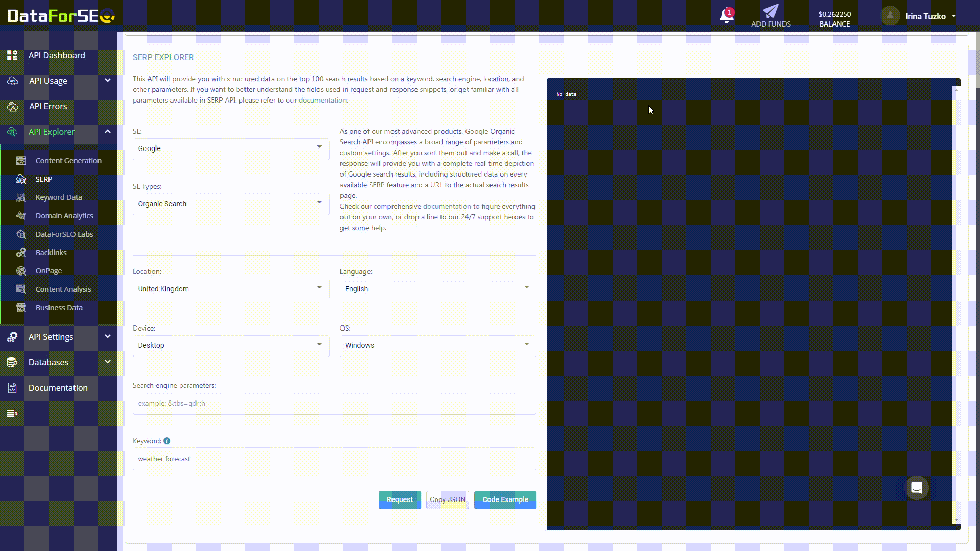The image size is (980, 551).
Task: Click the collapse sidebar menu icon
Action: [12, 413]
